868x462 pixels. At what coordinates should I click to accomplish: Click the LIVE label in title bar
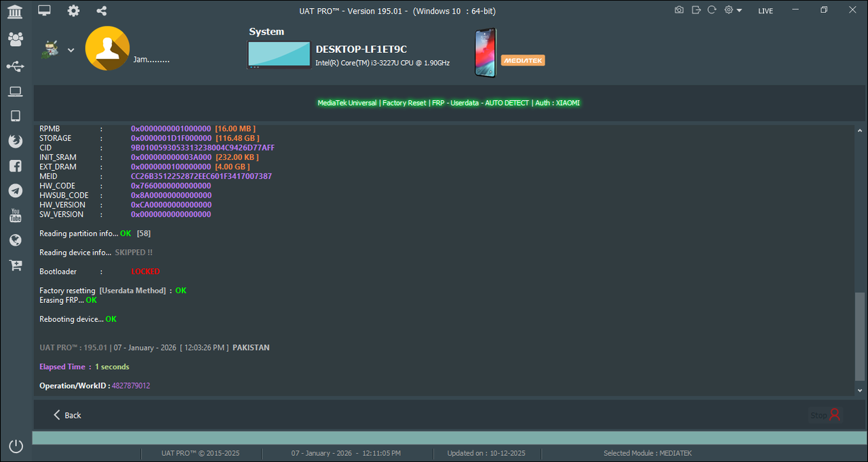click(x=766, y=11)
